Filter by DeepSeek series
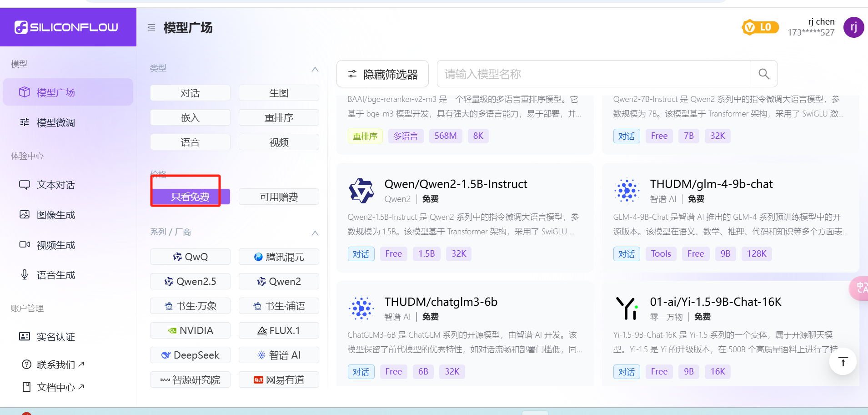 190,355
